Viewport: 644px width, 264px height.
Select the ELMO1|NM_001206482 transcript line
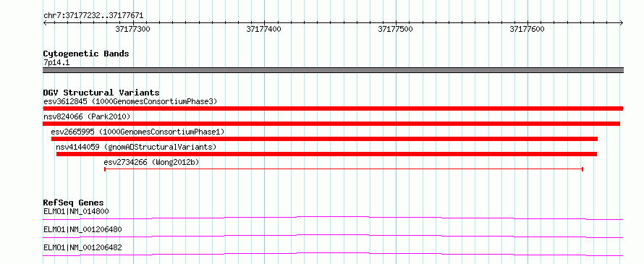point(333,254)
